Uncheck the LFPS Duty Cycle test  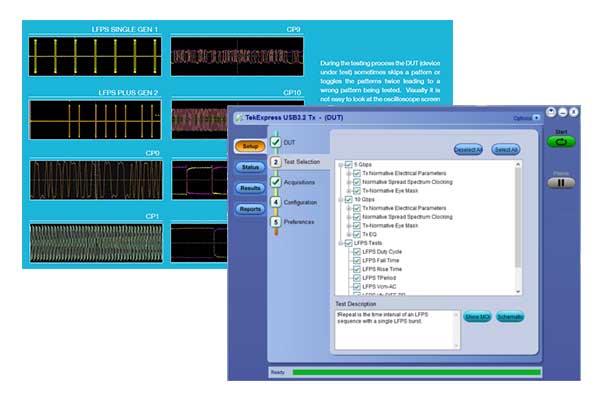[x=356, y=252]
